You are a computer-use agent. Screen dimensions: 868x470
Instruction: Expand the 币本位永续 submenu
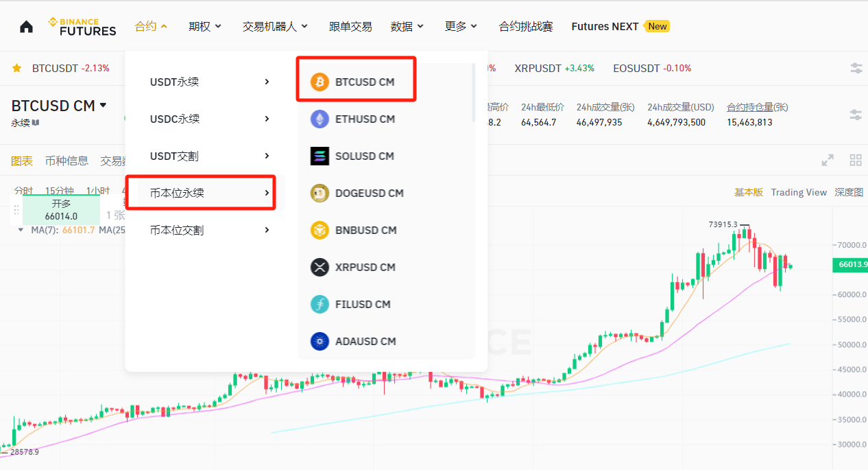click(210, 193)
